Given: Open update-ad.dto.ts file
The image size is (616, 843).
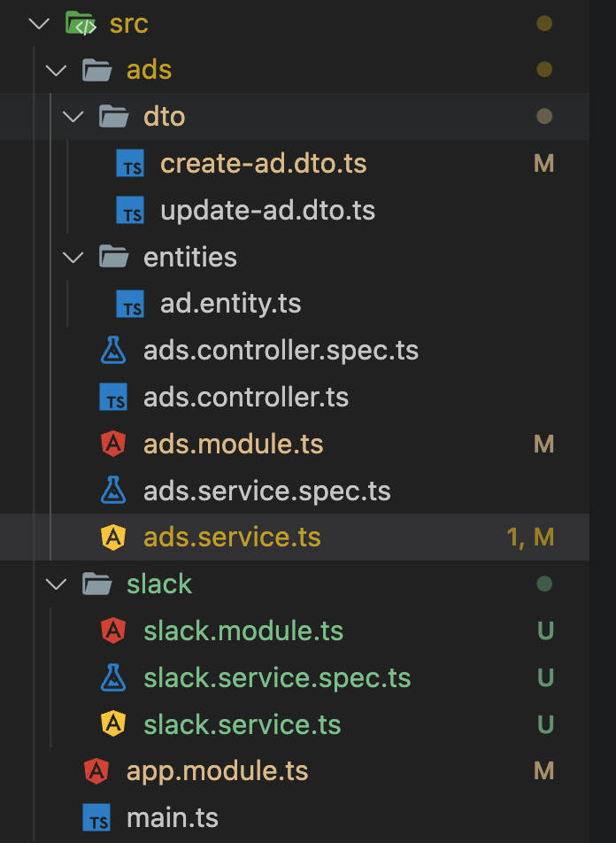Looking at the screenshot, I should [x=267, y=212].
